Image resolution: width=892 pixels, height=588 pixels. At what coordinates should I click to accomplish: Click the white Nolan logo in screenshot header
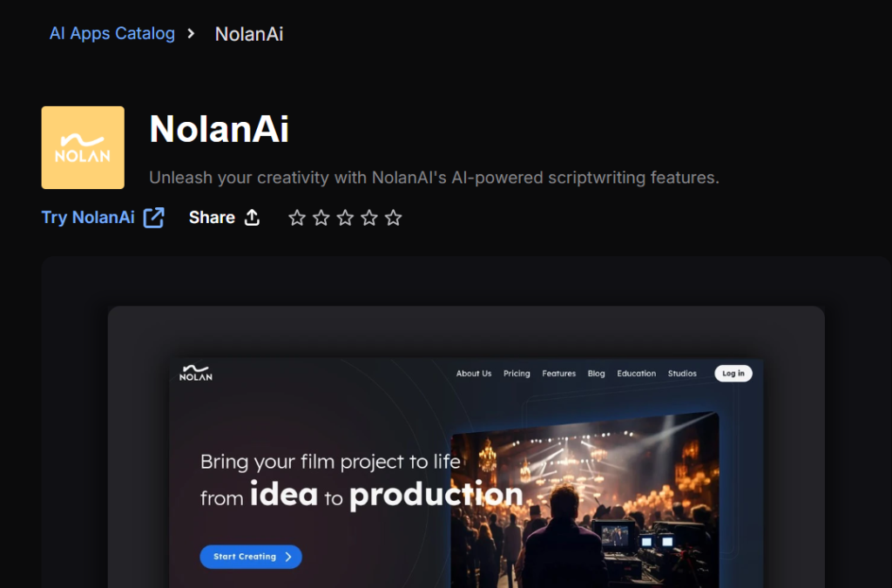click(x=196, y=373)
